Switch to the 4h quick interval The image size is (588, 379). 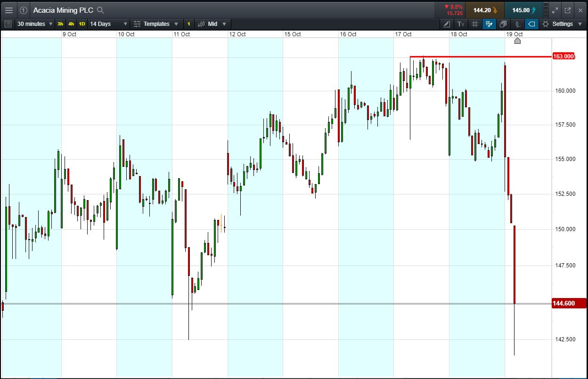(71, 24)
